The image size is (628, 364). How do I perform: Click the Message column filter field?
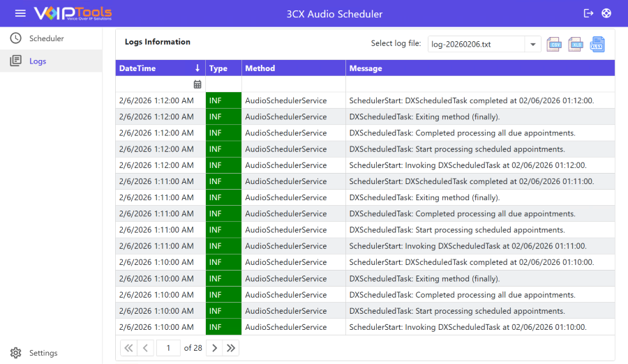pos(480,84)
